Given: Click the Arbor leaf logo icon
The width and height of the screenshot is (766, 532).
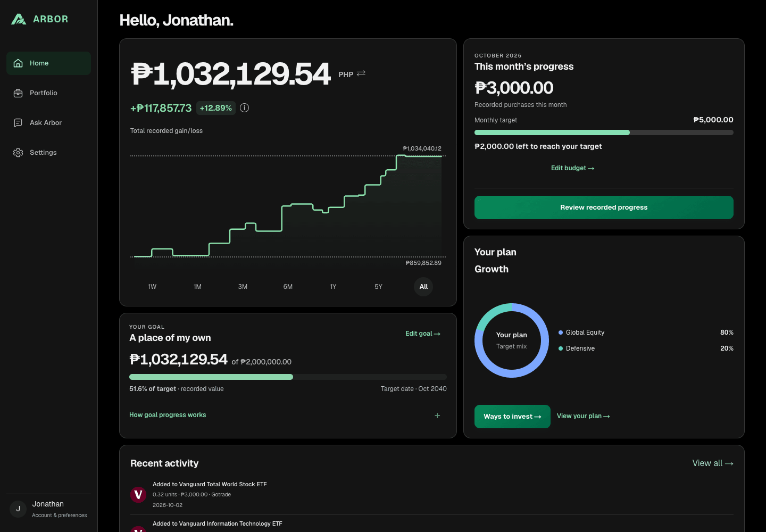Looking at the screenshot, I should [19, 19].
